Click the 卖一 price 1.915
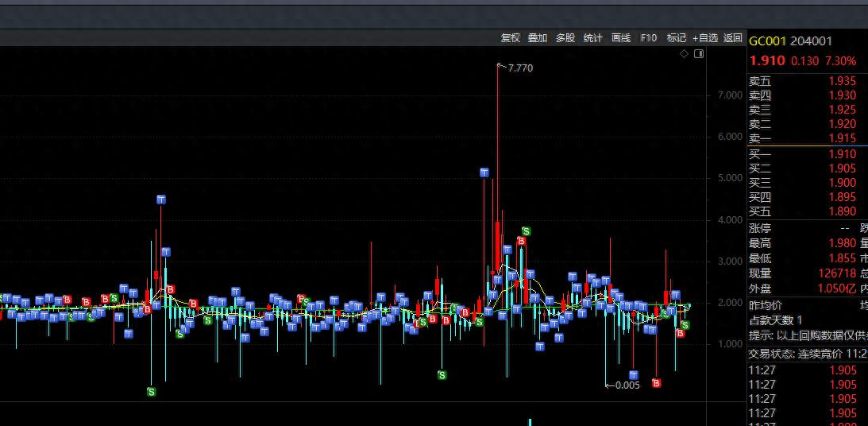This screenshot has height=426, width=868. pyautogui.click(x=842, y=138)
